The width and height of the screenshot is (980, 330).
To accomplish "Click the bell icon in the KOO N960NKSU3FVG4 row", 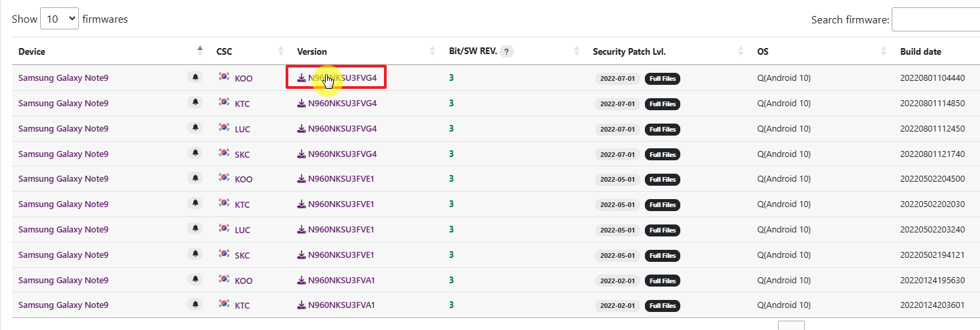I will point(195,77).
